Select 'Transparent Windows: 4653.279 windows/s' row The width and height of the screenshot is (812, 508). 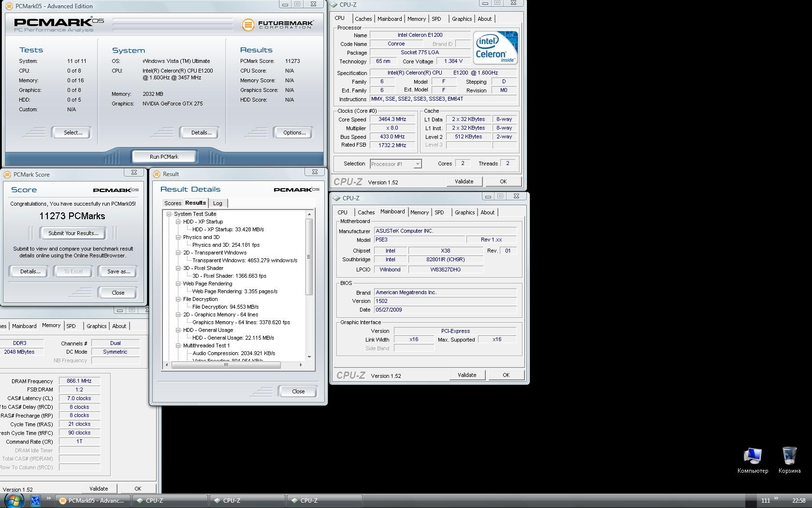245,260
